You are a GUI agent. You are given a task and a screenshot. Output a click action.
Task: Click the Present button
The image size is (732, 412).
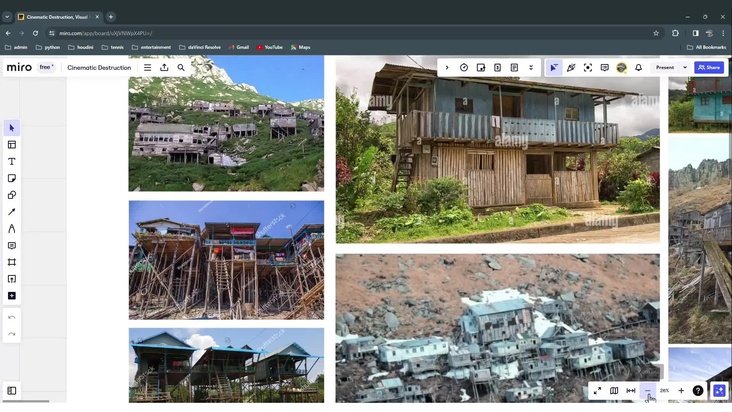[x=665, y=68]
